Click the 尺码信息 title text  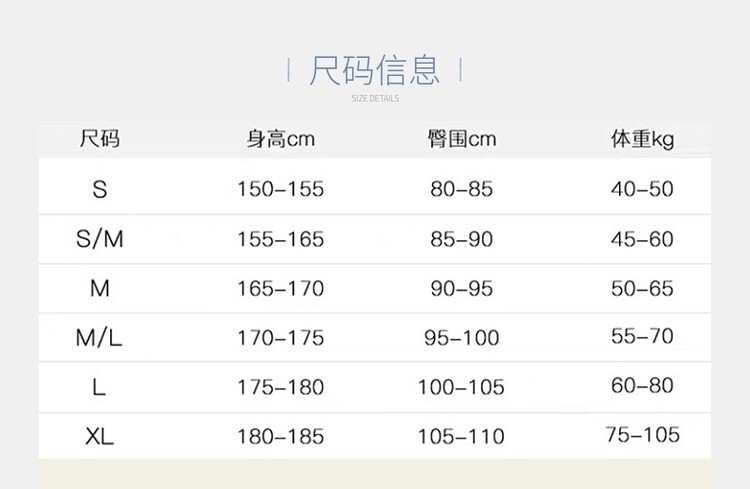pyautogui.click(x=374, y=71)
